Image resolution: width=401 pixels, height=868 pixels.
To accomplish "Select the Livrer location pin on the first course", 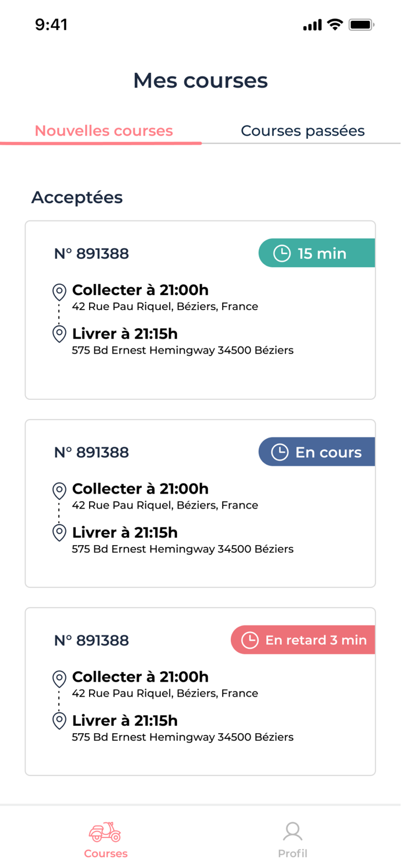I will (59, 334).
